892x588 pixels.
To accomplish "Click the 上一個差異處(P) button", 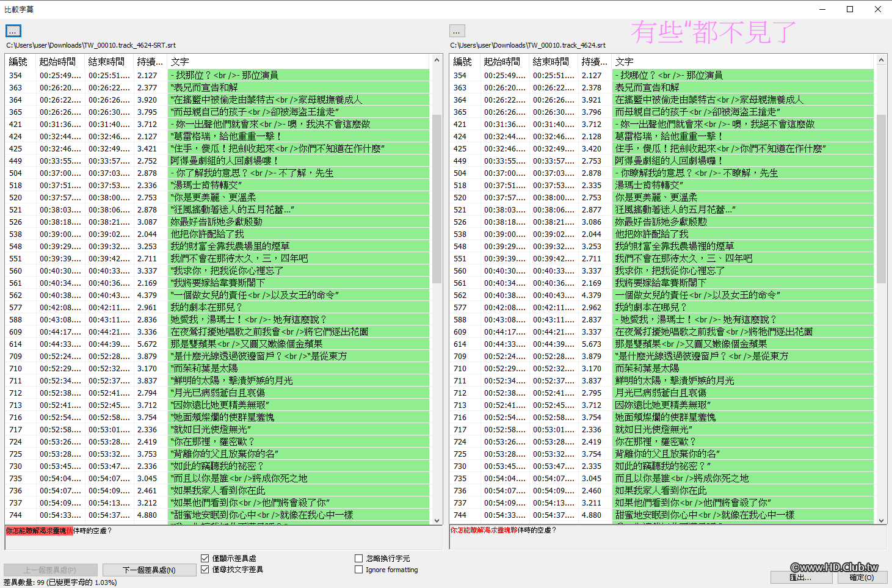I will pos(50,569).
